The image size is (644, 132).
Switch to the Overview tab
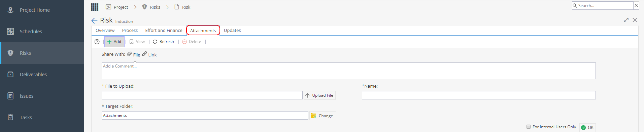click(x=105, y=30)
